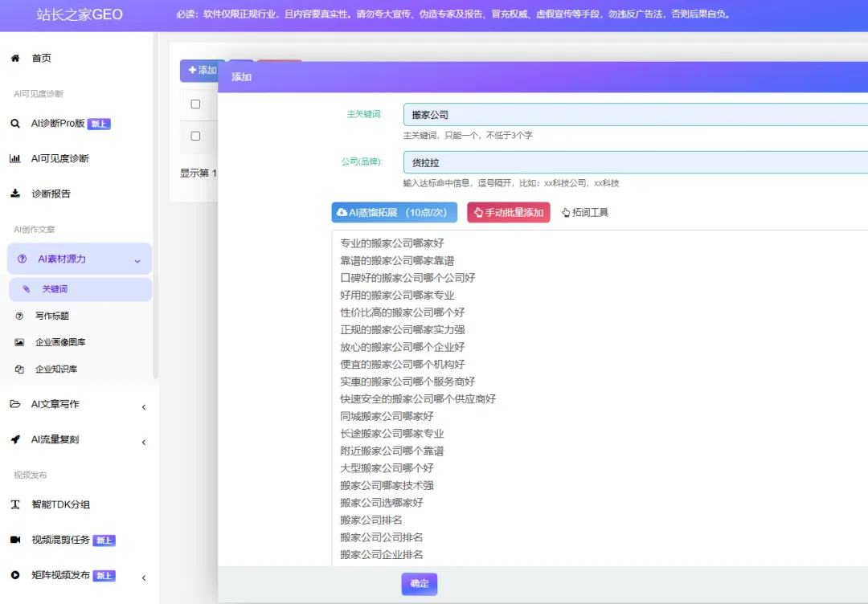Click keyword line 口碑好的搬家公司哪个公司好
This screenshot has width=868, height=604.
click(x=407, y=278)
